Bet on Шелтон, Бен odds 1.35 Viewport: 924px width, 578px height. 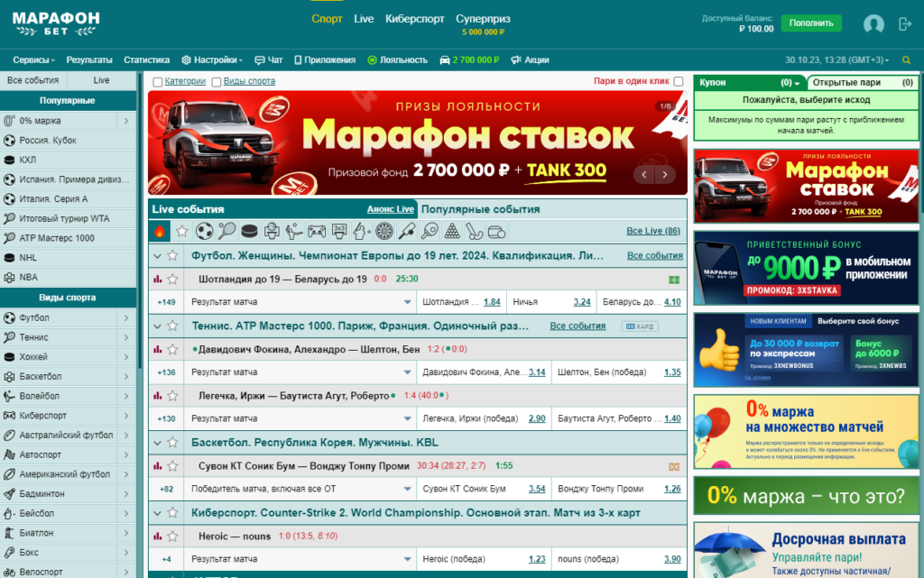pyautogui.click(x=672, y=372)
